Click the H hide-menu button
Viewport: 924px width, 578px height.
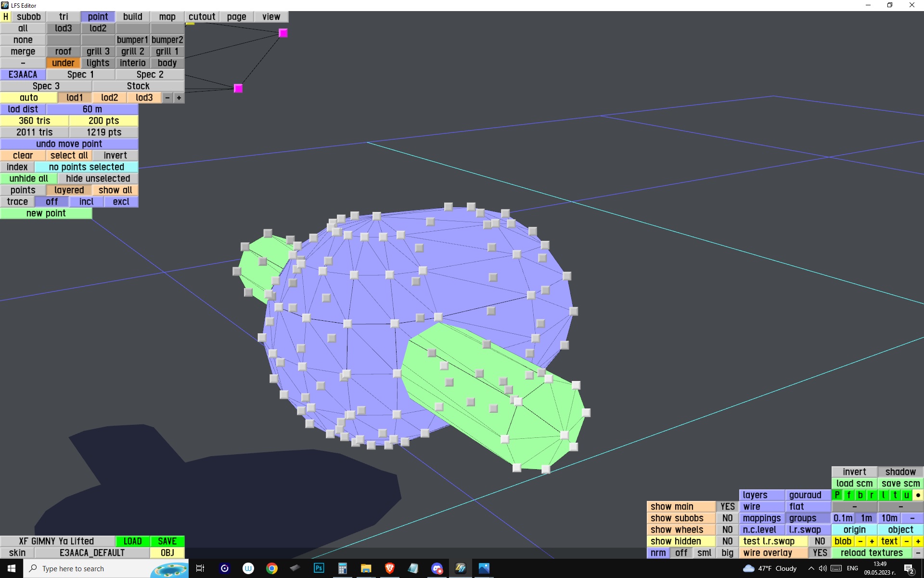point(6,17)
